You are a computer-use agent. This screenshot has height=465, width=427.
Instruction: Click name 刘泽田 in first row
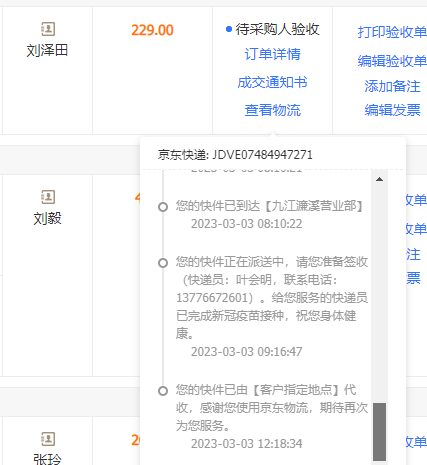(x=47, y=51)
